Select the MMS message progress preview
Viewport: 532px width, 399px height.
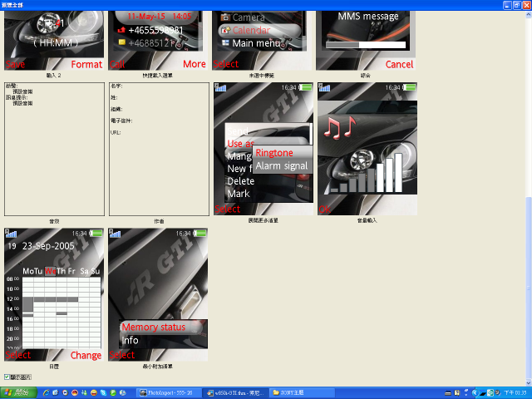pyautogui.click(x=366, y=41)
